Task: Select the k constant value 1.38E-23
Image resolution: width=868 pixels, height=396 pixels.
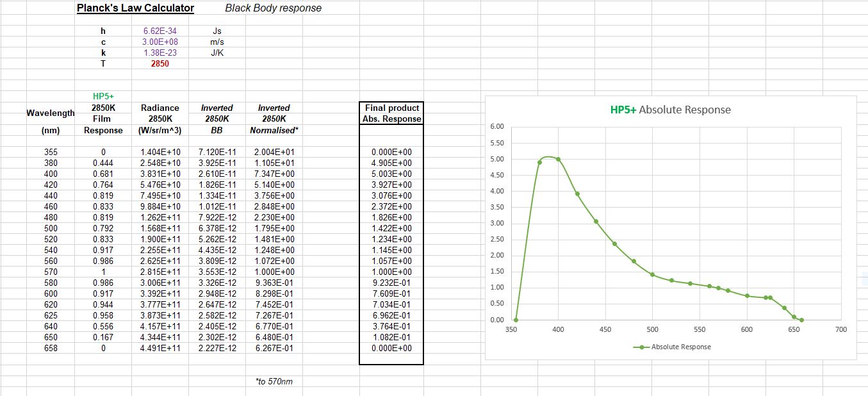Action: 160,53
